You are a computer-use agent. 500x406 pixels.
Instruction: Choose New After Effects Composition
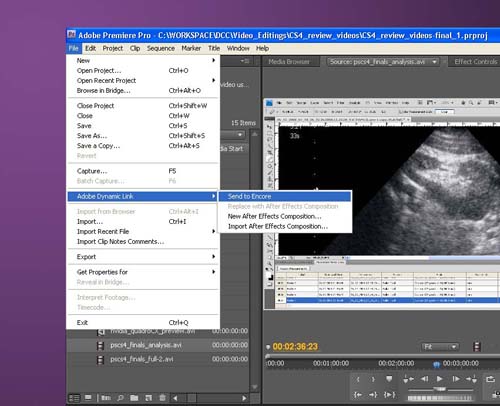pos(285,216)
